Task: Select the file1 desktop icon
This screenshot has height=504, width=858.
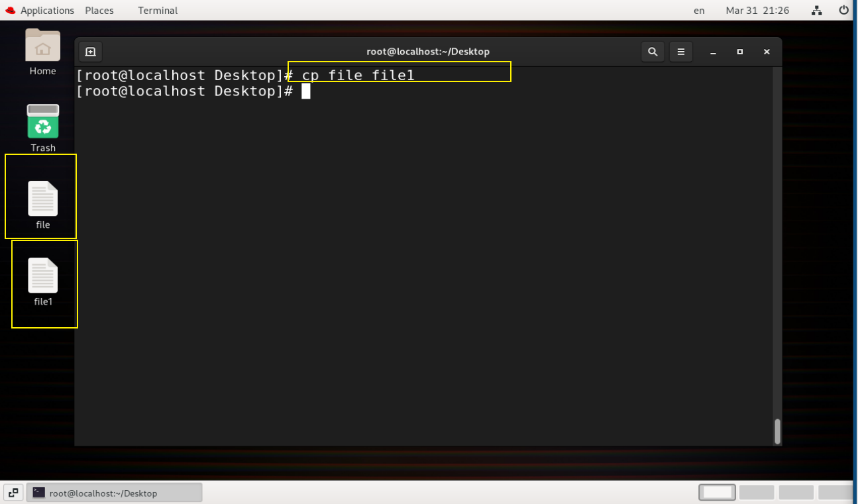Action: 42,282
